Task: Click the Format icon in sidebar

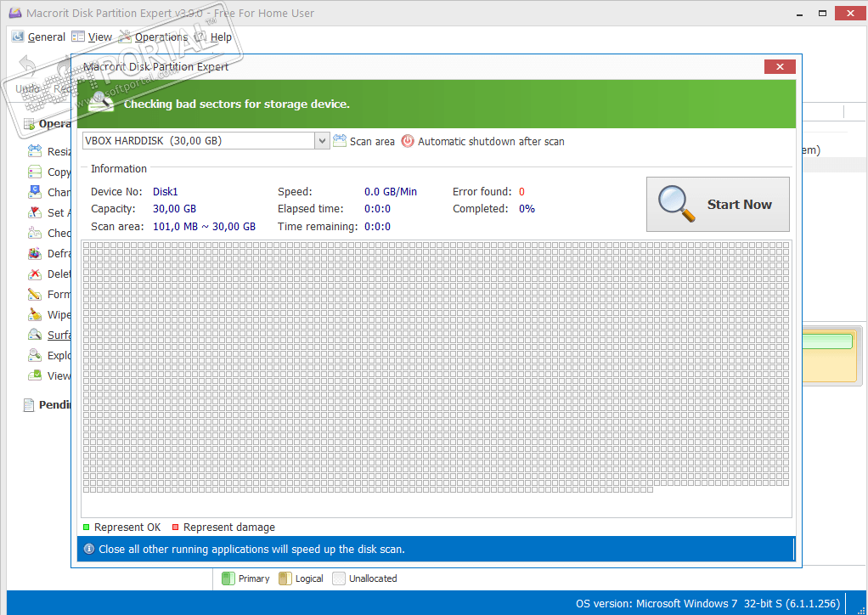Action: point(34,295)
